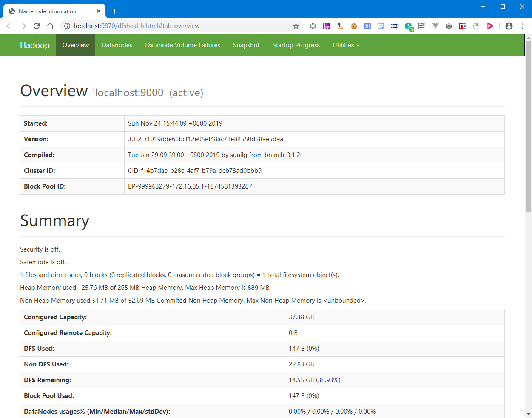532x418 pixels.
Task: Open the grey Vue devtools extension
Action: tap(435, 26)
